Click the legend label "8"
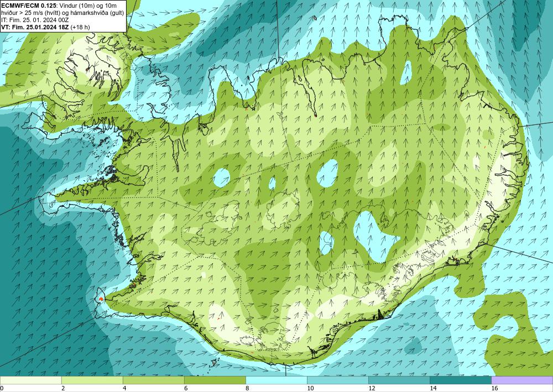 [x=247, y=388]
